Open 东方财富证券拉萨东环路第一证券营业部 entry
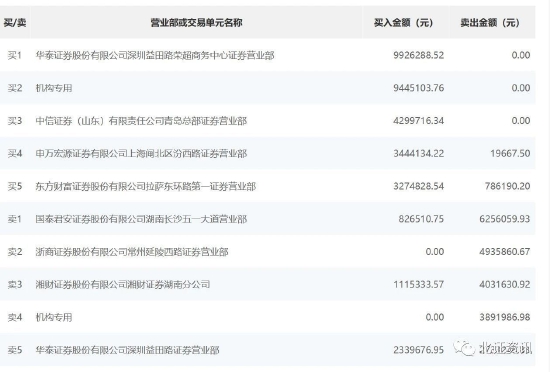Screen dimensions: 550x372 pos(146,186)
